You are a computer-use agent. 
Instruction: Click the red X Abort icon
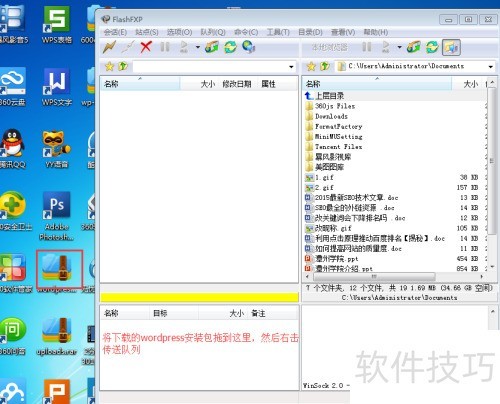pyautogui.click(x=146, y=47)
